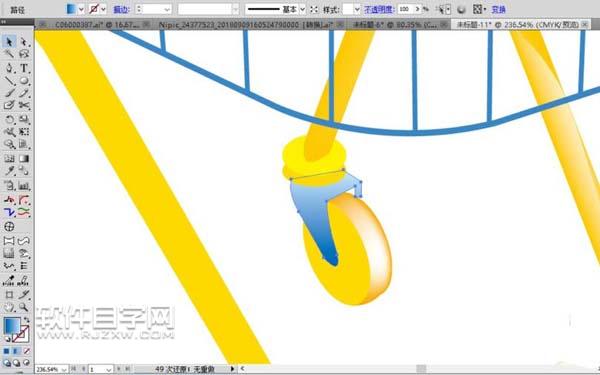Set fill to none mode button
This screenshot has width=600, height=375.
[27, 351]
